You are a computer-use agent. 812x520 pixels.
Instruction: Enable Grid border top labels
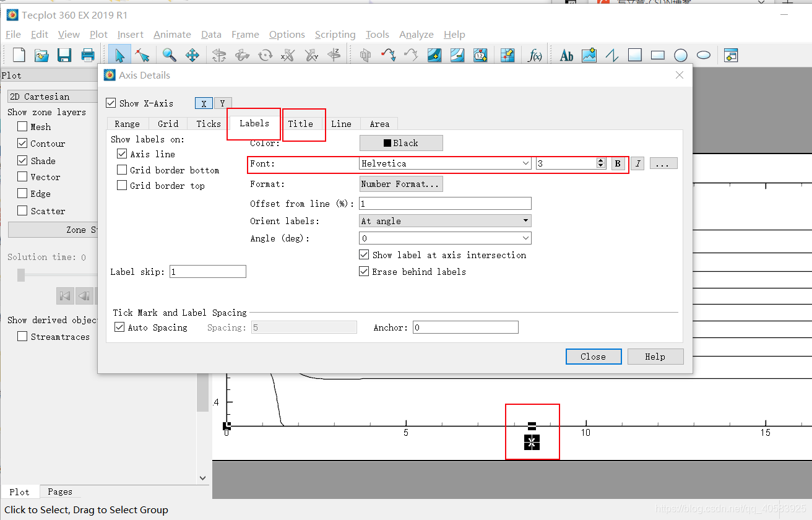tap(121, 185)
